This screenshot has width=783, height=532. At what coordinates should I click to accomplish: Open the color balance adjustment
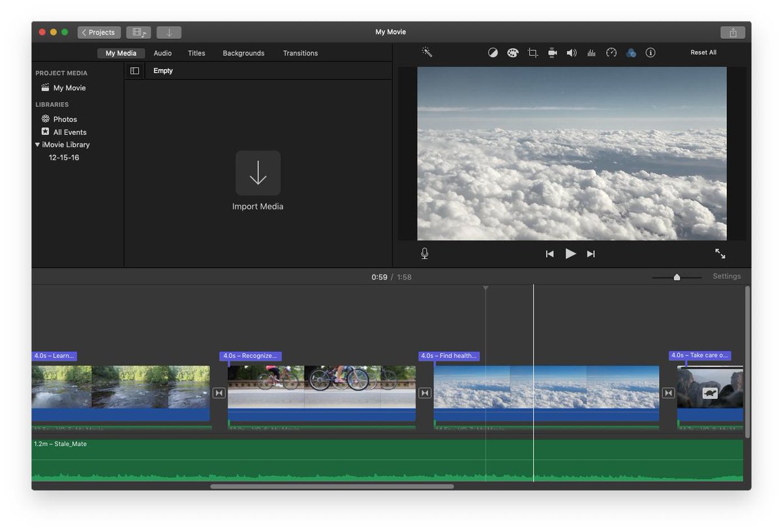tap(493, 53)
